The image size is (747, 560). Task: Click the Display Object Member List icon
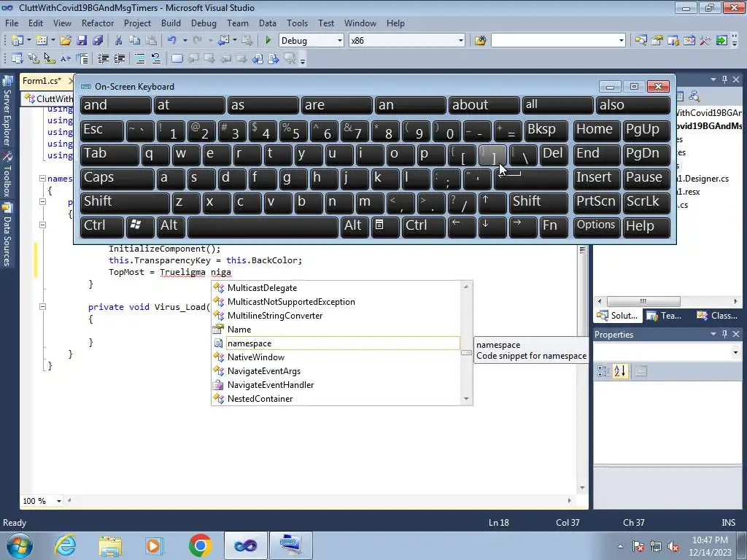18,58
